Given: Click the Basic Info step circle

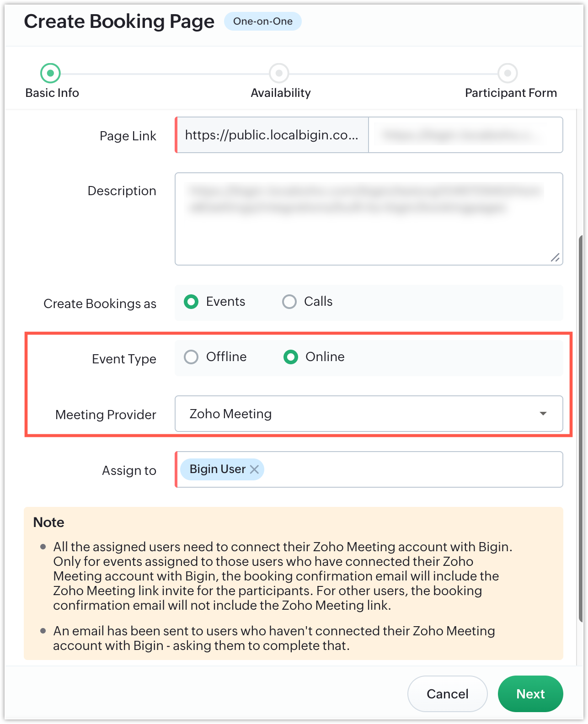Looking at the screenshot, I should [x=50, y=73].
